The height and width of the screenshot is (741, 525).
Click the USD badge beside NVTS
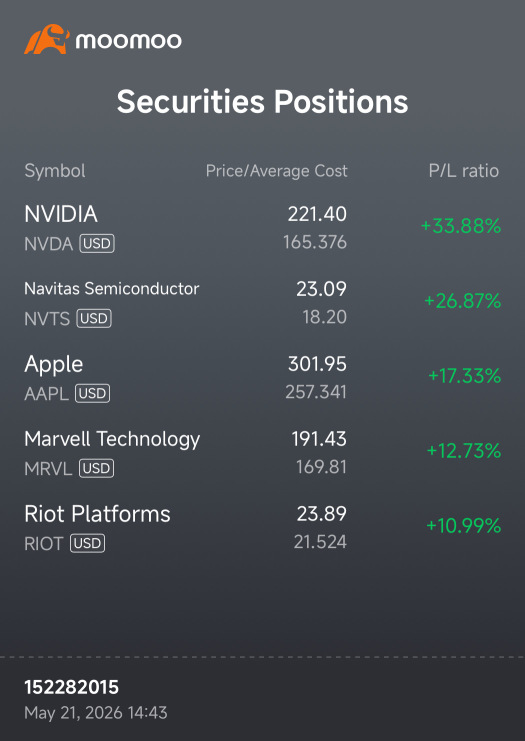coord(94,319)
